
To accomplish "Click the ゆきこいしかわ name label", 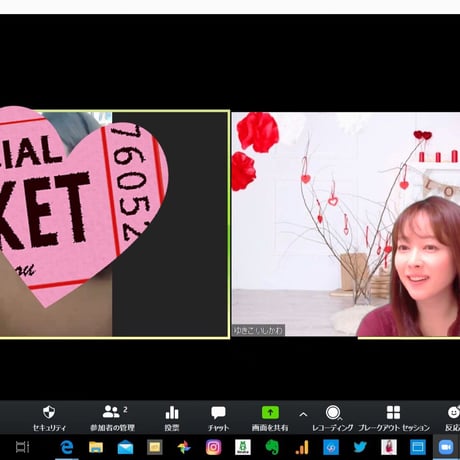I will click(x=258, y=330).
